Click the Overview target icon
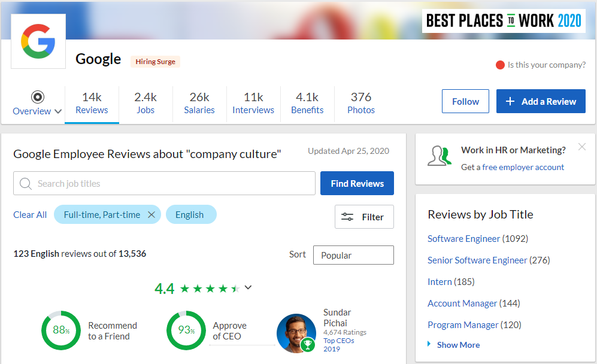Screen dimensions: 597x364 click(38, 97)
